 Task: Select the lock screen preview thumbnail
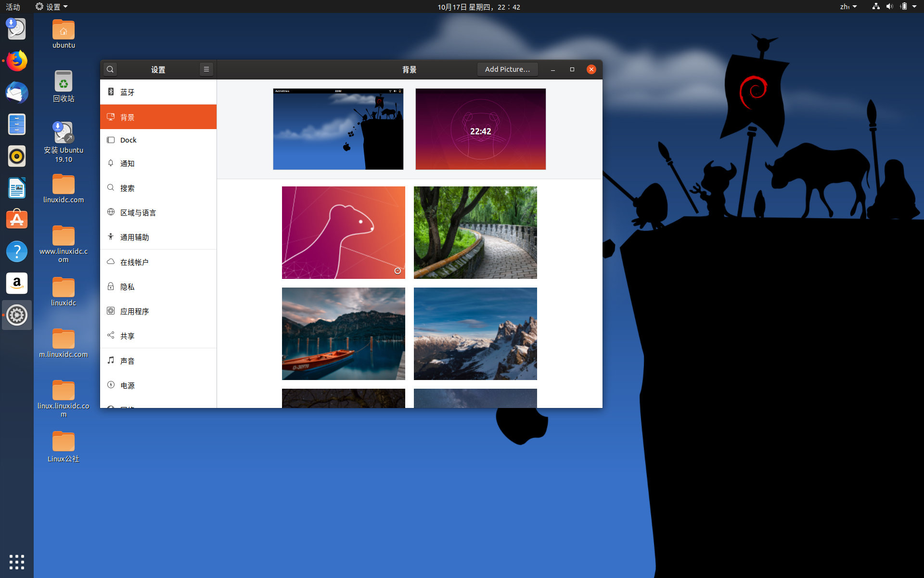point(480,129)
